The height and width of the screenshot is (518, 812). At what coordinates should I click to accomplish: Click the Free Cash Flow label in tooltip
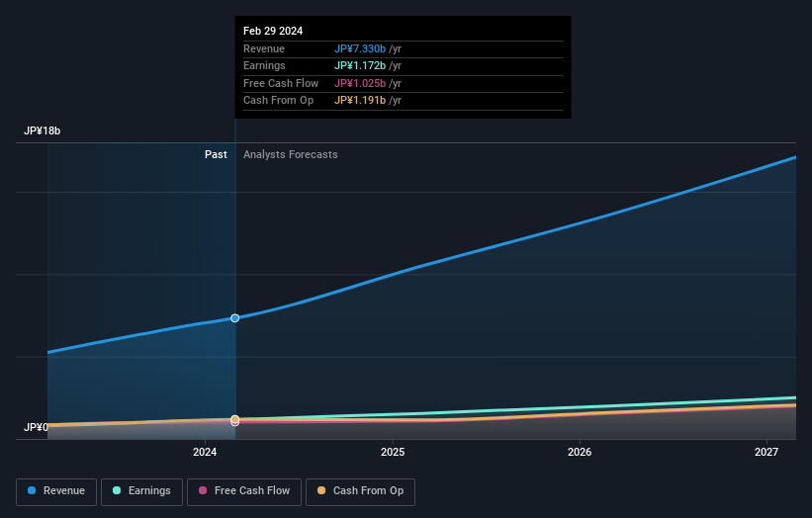pyautogui.click(x=281, y=83)
